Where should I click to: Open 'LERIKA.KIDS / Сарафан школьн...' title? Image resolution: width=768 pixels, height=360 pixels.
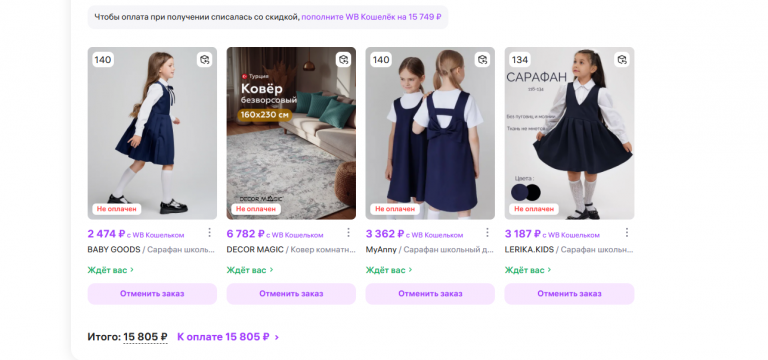569,249
